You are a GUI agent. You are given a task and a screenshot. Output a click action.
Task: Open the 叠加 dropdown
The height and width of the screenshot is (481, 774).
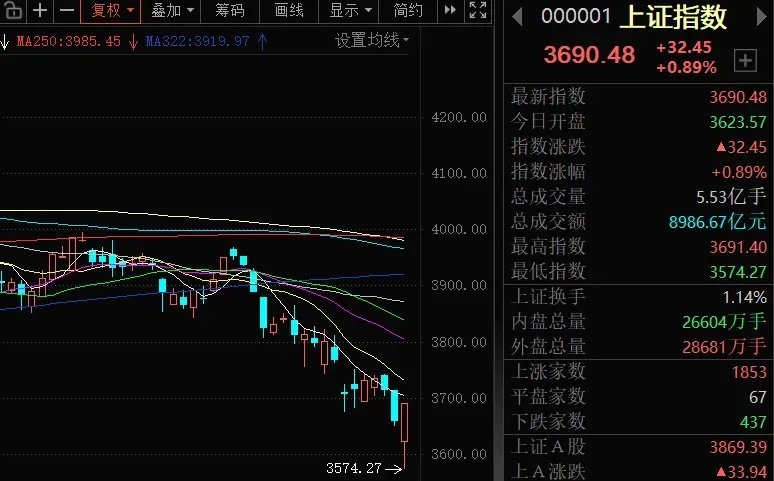click(172, 10)
